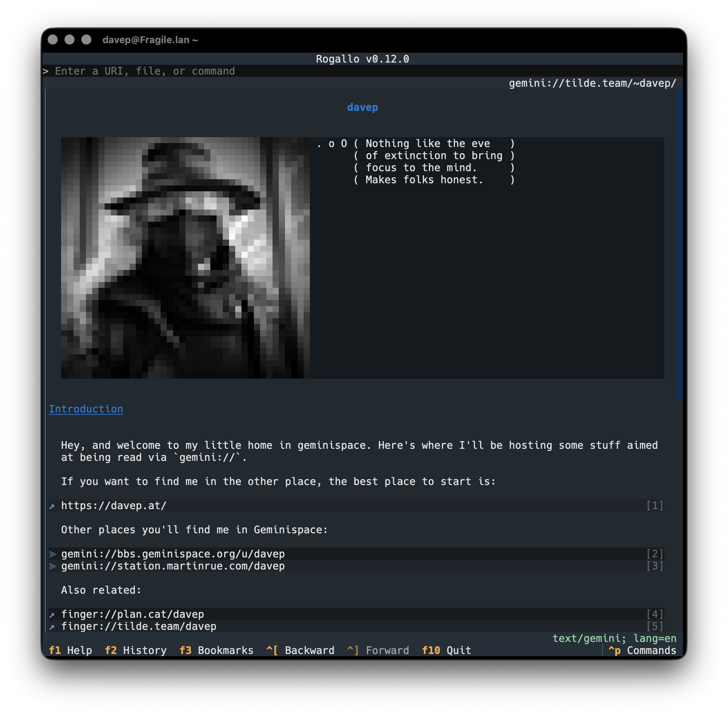The height and width of the screenshot is (714, 728).
Task: Jump to the Introduction heading
Action: point(86,409)
